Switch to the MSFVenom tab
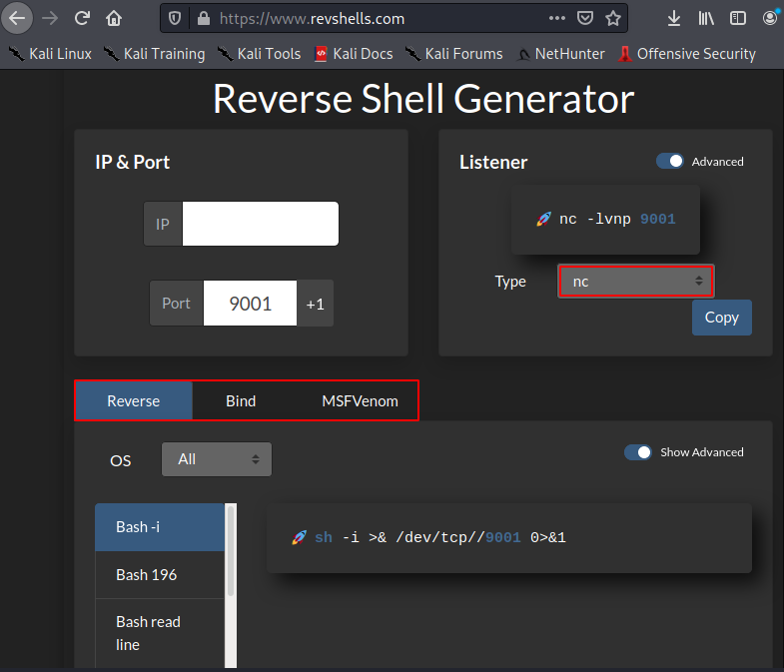The width and height of the screenshot is (784, 672). click(x=360, y=400)
